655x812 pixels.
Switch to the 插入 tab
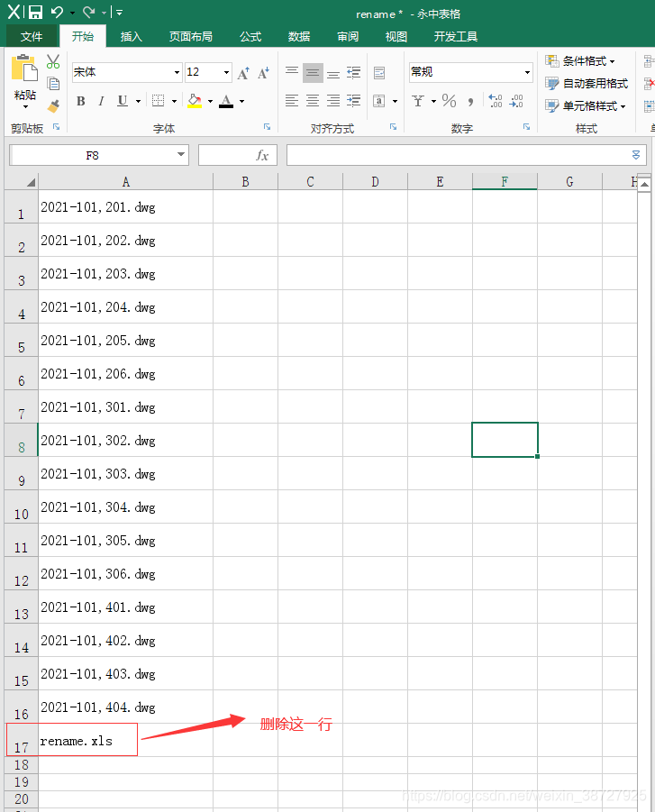[131, 36]
